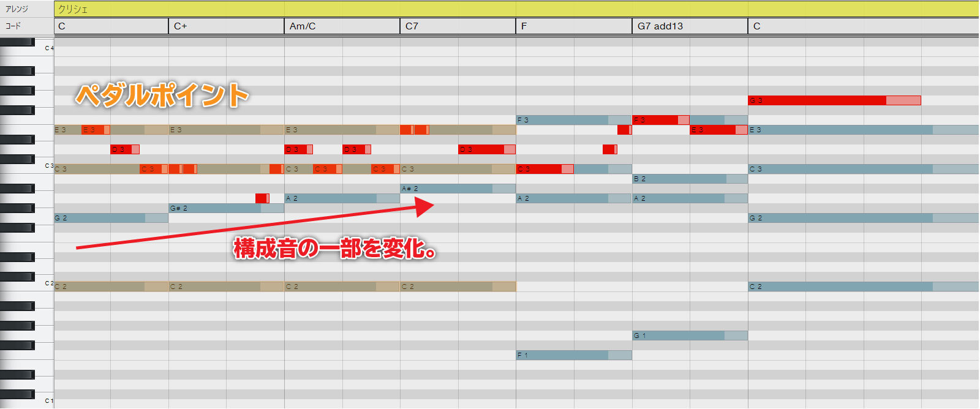
Task: Select the A2 note in the G7 add13 bar
Action: click(690, 198)
